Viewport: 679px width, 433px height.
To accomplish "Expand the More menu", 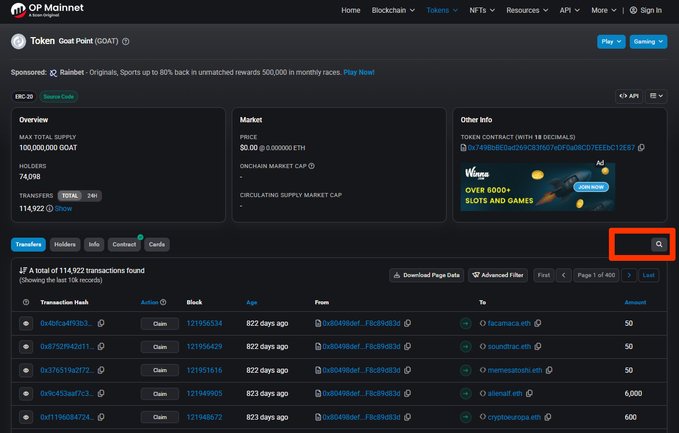I will pos(604,10).
